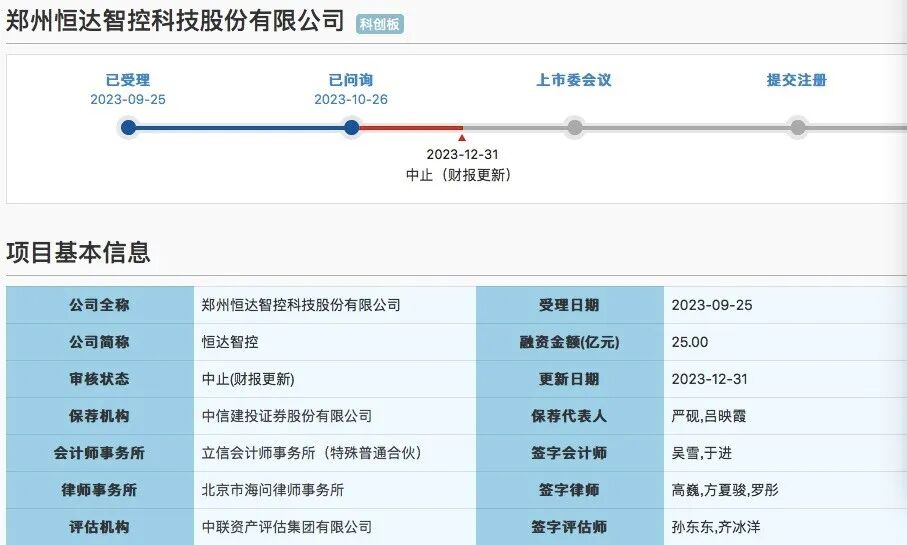Click the date 2023-09-25 under 已受理

128,100
